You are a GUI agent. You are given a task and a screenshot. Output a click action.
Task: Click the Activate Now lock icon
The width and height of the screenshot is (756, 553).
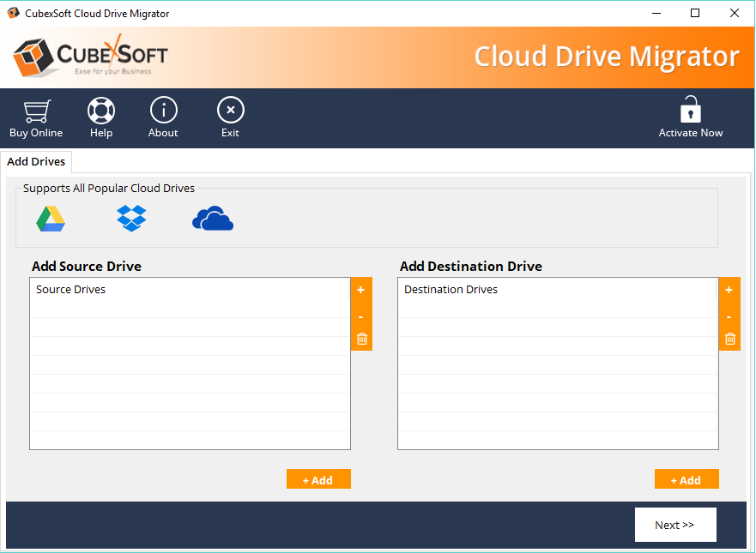point(690,111)
